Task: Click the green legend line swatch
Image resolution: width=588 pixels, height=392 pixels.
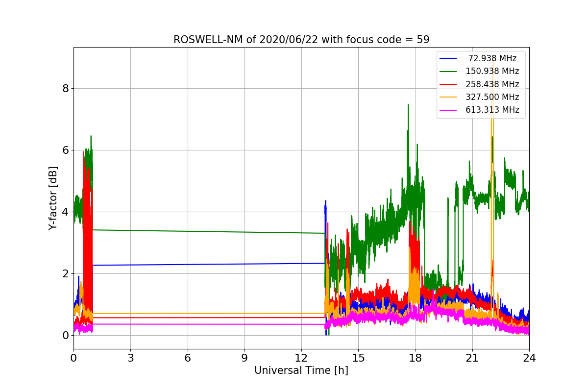Action: coord(449,72)
